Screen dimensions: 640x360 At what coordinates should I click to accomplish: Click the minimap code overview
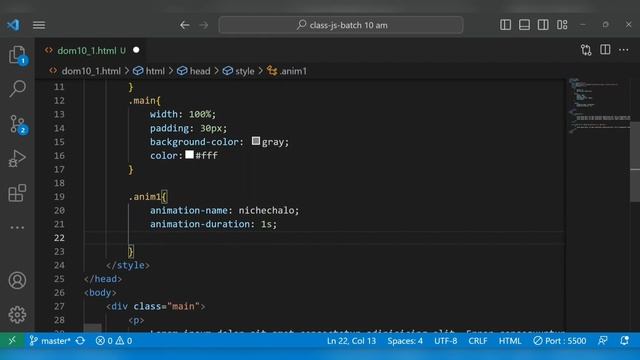click(598, 106)
